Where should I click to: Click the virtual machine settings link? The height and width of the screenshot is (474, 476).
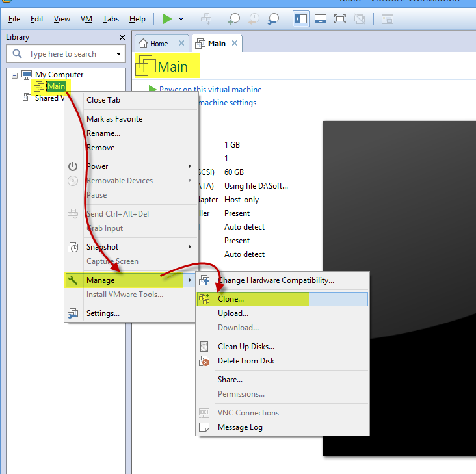coord(227,103)
